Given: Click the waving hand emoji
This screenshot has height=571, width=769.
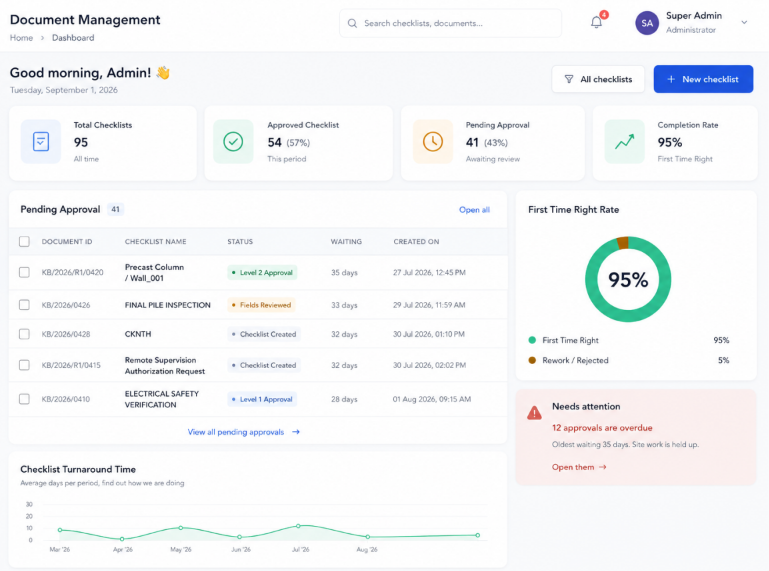Looking at the screenshot, I should 163,73.
